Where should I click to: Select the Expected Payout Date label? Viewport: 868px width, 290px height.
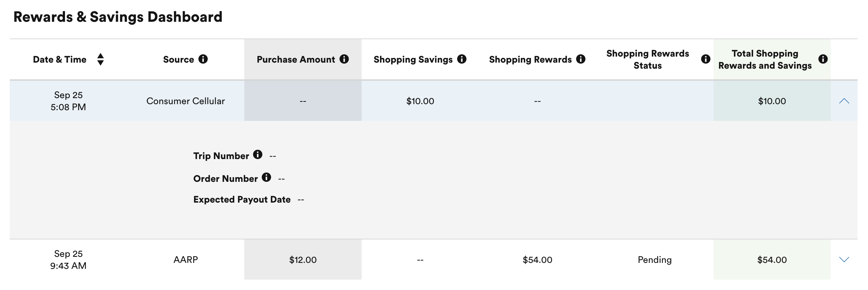242,199
